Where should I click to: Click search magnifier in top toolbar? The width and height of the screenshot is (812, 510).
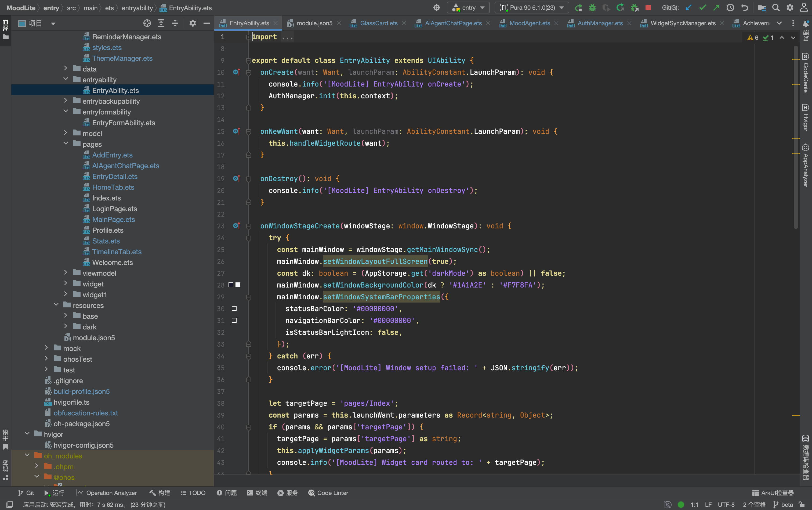click(775, 8)
